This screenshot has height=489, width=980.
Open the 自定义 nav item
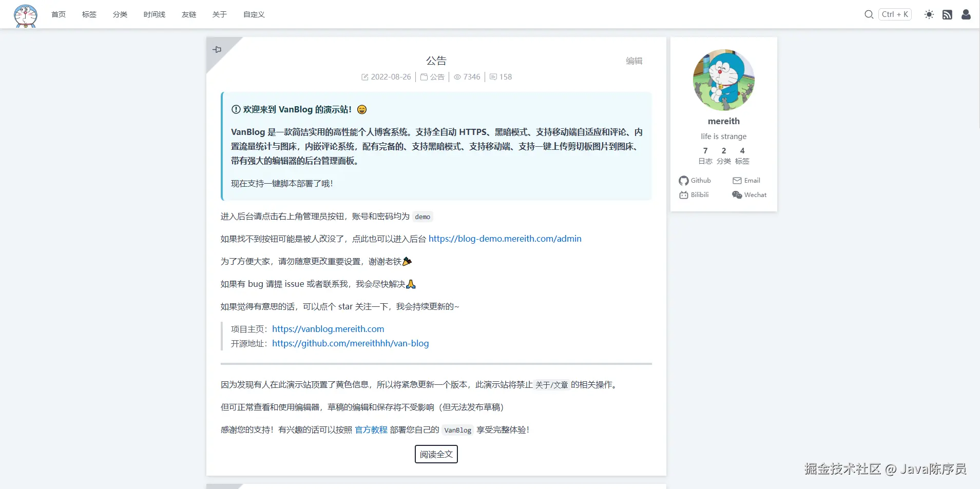[x=254, y=14]
